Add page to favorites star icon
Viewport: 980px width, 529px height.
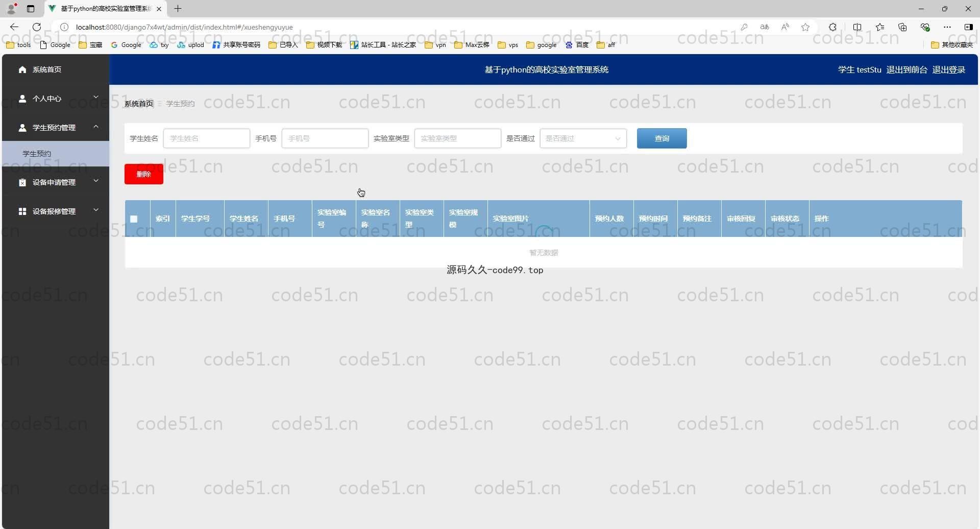coord(805,27)
